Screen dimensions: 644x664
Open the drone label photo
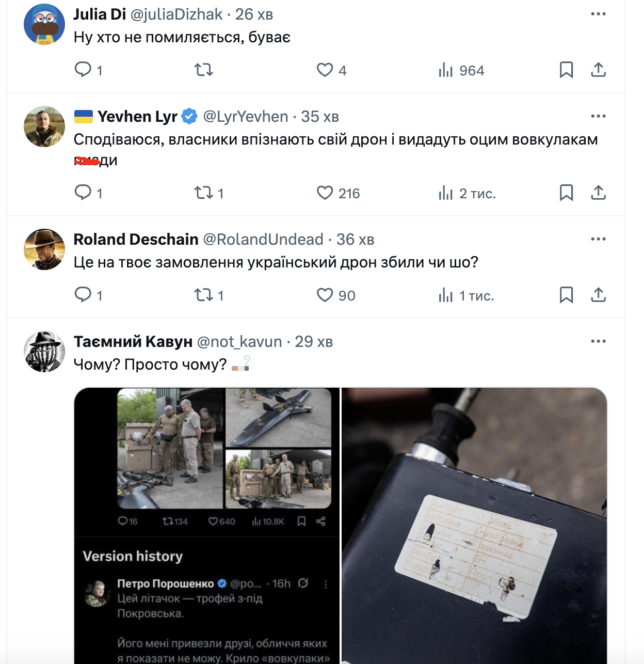click(x=474, y=525)
